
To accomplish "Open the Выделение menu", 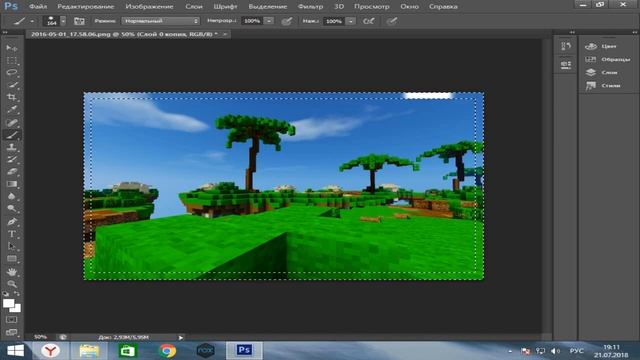I will [268, 7].
